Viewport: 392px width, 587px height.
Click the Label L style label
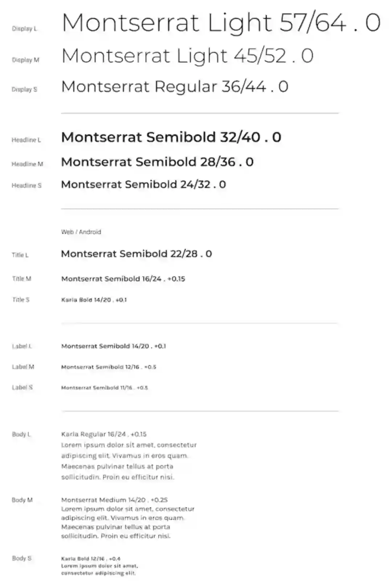click(22, 346)
